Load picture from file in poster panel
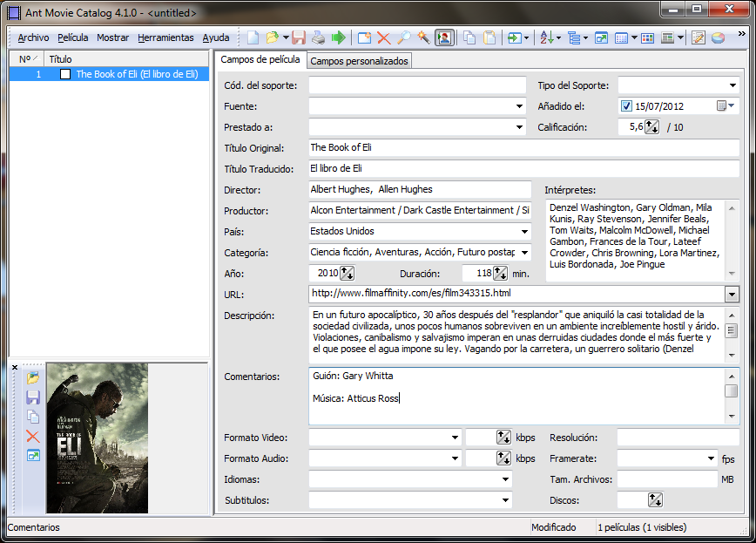Viewport: 756px width, 543px height. point(33,377)
